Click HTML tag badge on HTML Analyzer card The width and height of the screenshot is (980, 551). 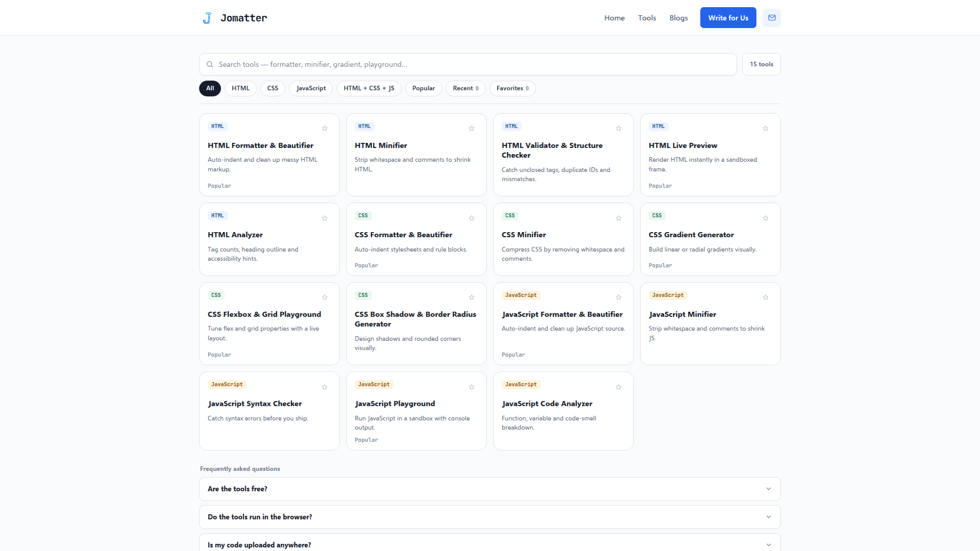pyautogui.click(x=217, y=216)
